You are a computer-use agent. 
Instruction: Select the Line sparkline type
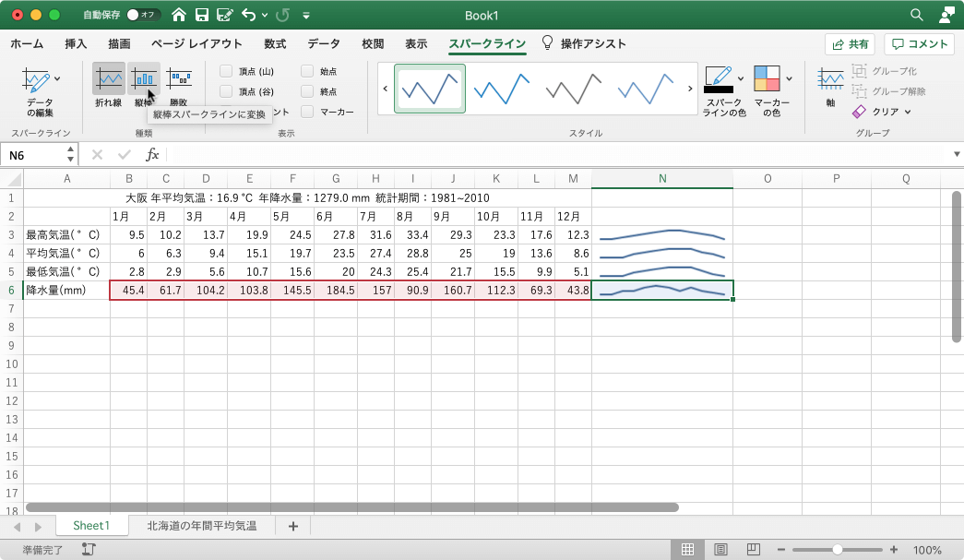coord(108,86)
